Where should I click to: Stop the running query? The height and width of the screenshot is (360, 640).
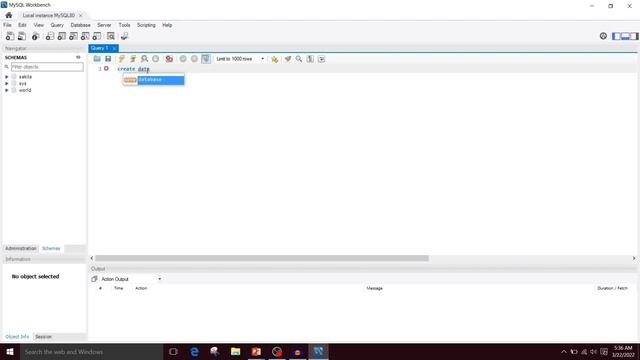pyautogui.click(x=156, y=59)
